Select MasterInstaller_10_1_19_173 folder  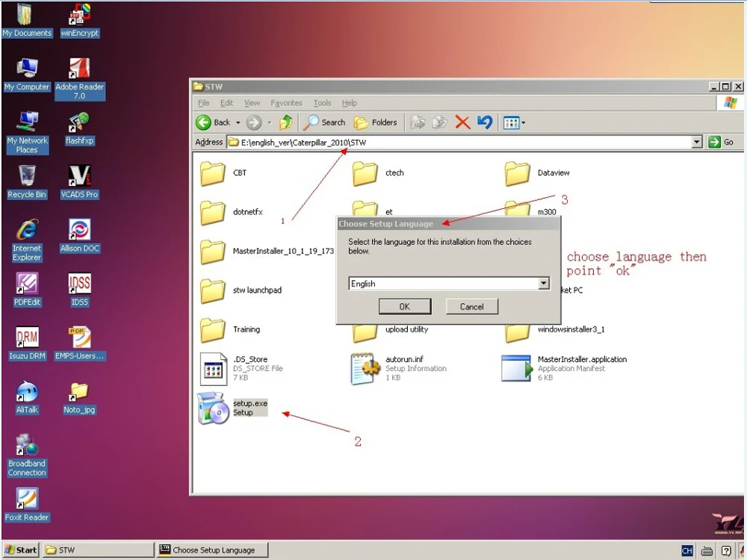pos(267,251)
